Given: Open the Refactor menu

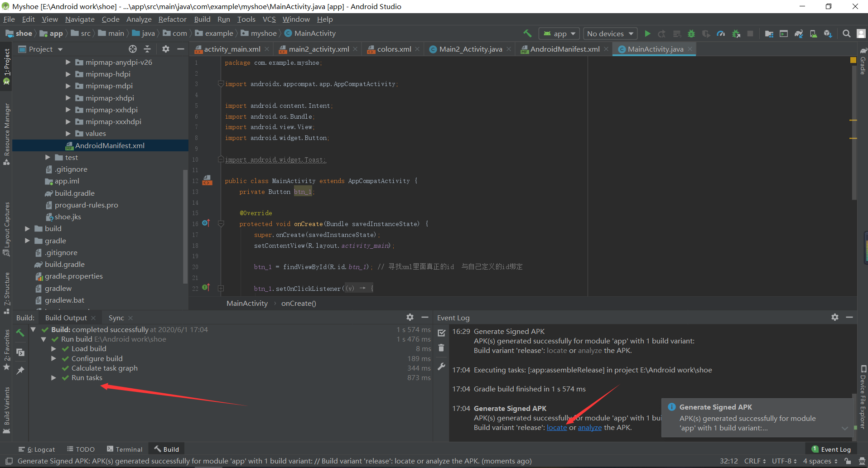Looking at the screenshot, I should 172,19.
